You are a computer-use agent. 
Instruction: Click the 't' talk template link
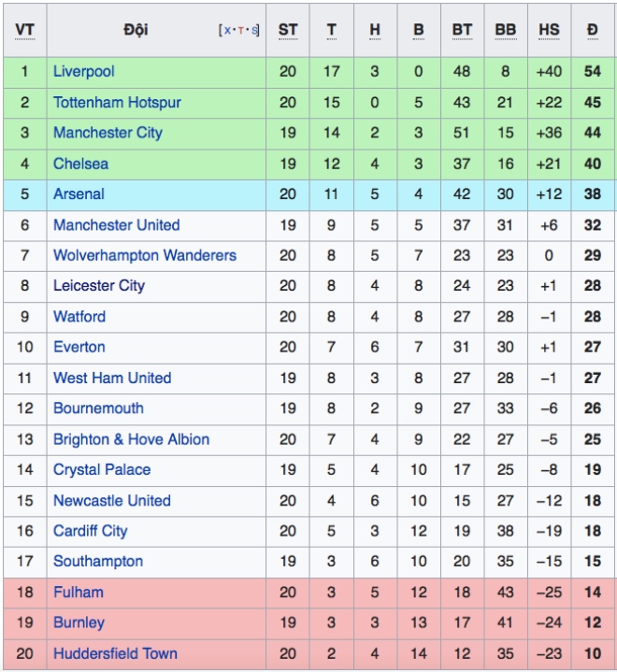coord(240,31)
